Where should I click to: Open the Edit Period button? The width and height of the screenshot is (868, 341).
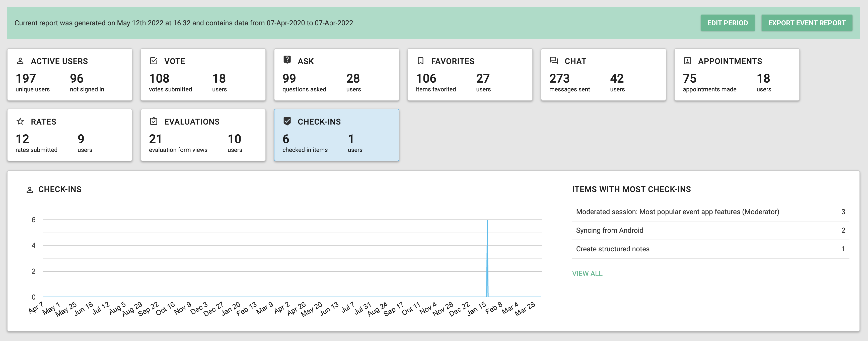[x=728, y=23]
